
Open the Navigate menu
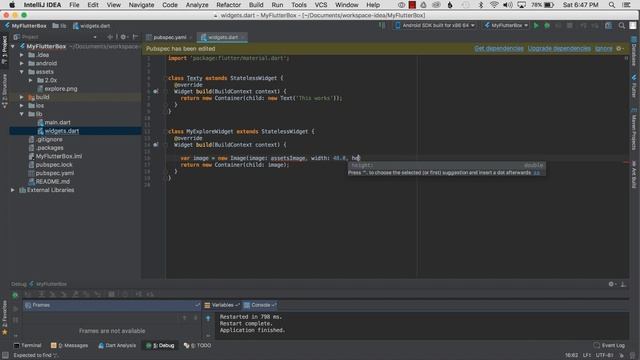click(141, 5)
